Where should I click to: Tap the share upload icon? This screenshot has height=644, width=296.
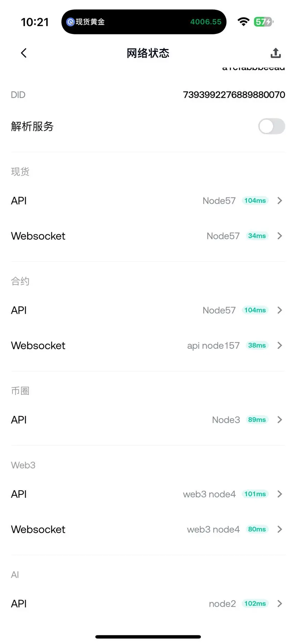pos(276,53)
